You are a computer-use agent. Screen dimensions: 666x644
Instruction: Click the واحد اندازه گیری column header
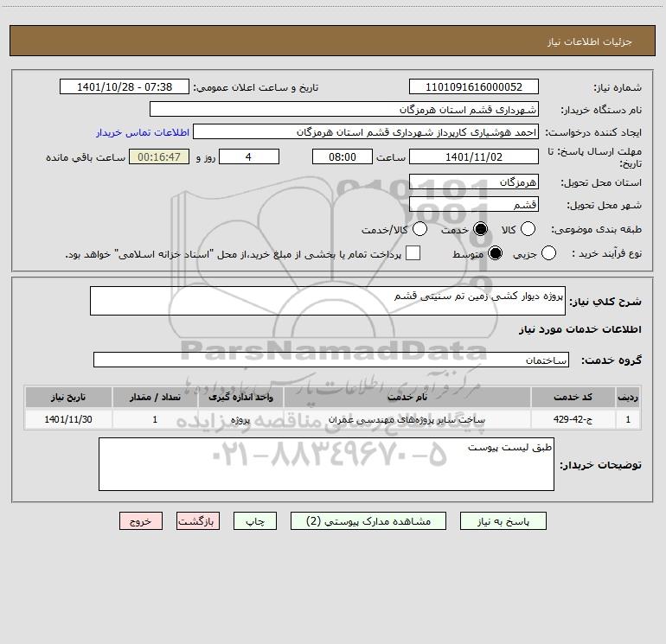click(x=240, y=397)
